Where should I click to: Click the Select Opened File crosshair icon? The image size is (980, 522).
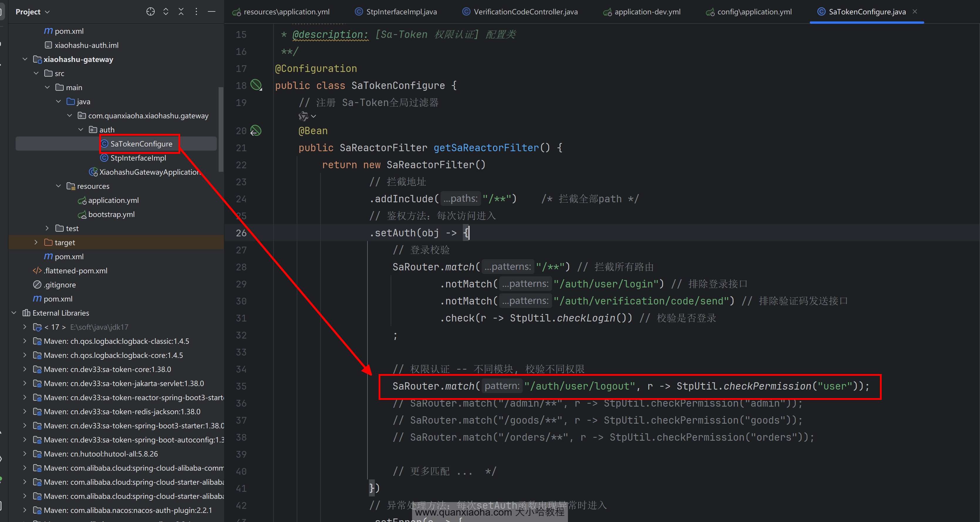point(150,12)
